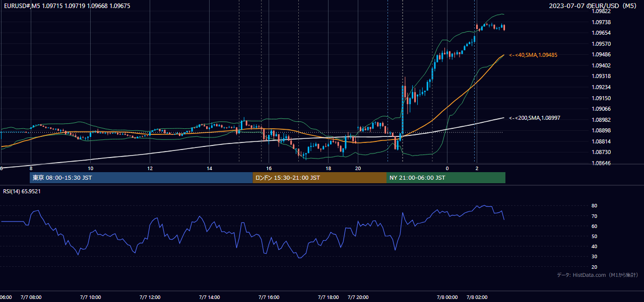644x302 pixels.
Task: Click hour tick 10 under the price chart
Action: [90, 168]
